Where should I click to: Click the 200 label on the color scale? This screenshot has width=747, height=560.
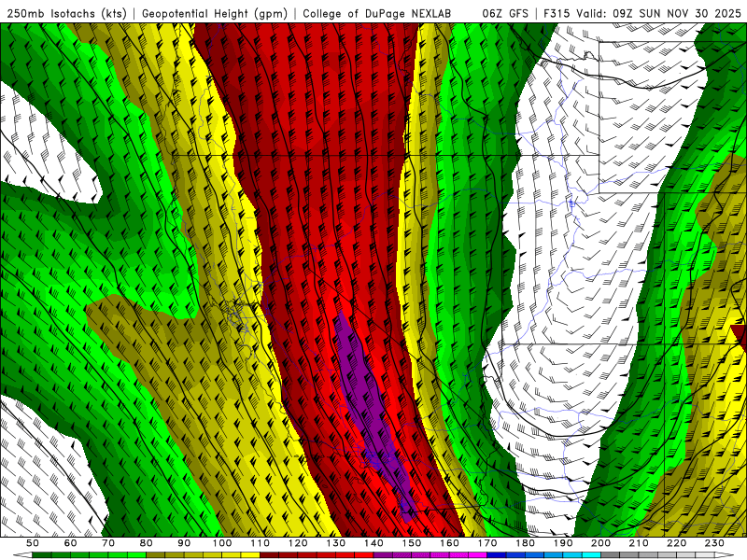pos(600,543)
